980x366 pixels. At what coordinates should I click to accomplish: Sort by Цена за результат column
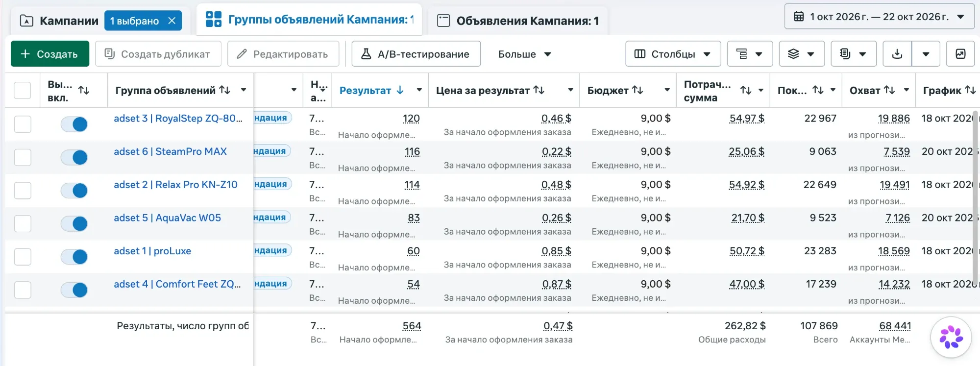pos(539,90)
